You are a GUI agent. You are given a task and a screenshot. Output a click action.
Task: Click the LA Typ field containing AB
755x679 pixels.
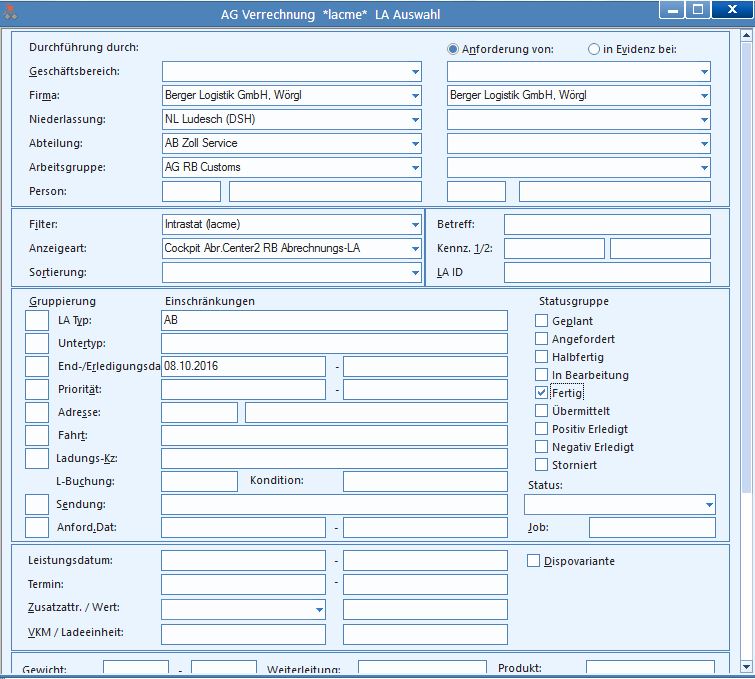tap(334, 321)
